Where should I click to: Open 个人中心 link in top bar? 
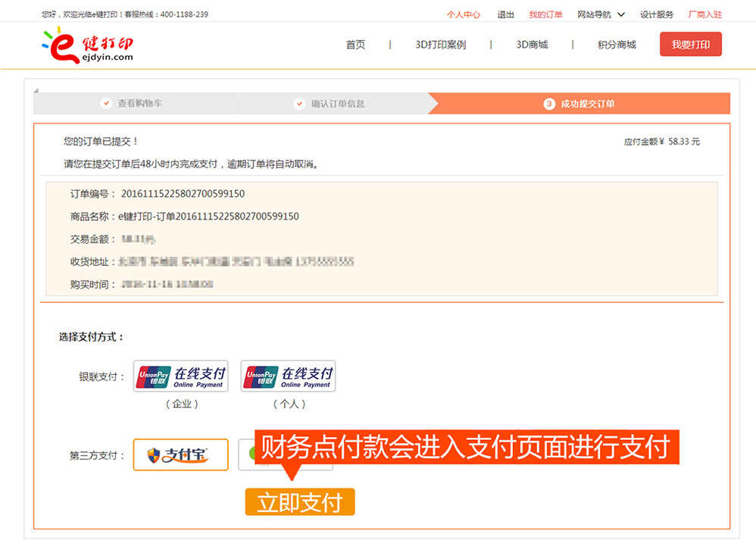463,14
